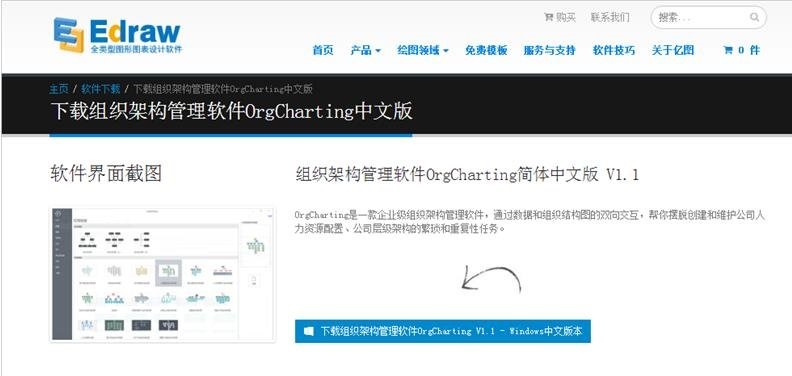This screenshot has height=376, width=792.
Task: Open the 联系我们 link
Action: pyautogui.click(x=610, y=18)
